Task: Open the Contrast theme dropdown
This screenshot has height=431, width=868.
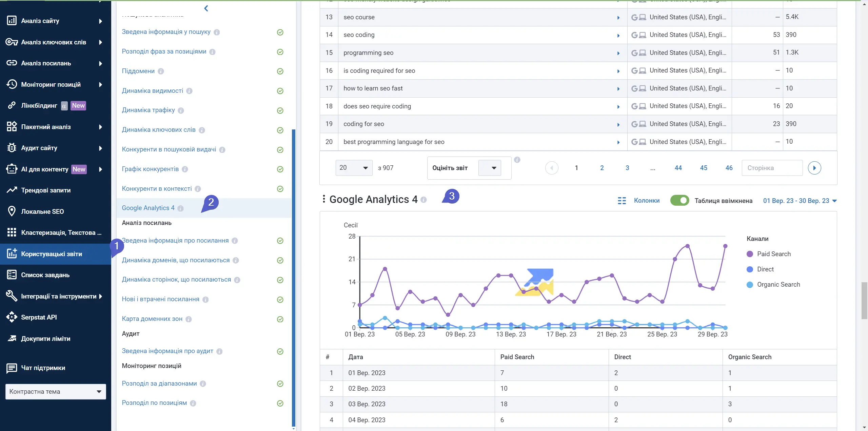Action: pos(56,391)
